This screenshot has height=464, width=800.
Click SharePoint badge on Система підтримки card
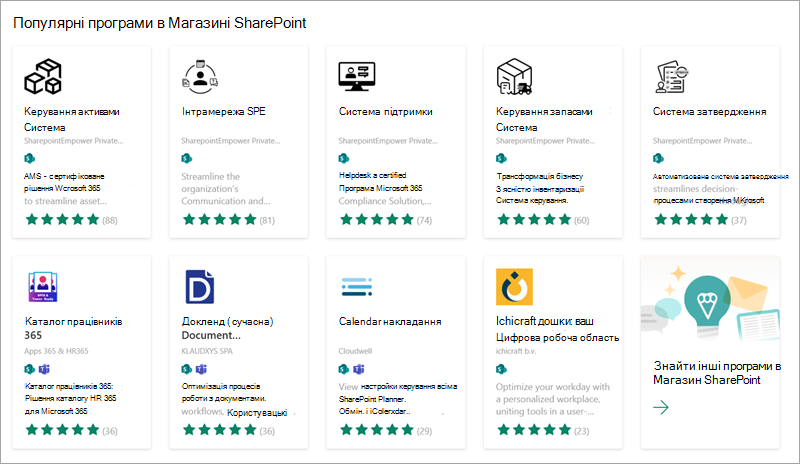(x=344, y=159)
